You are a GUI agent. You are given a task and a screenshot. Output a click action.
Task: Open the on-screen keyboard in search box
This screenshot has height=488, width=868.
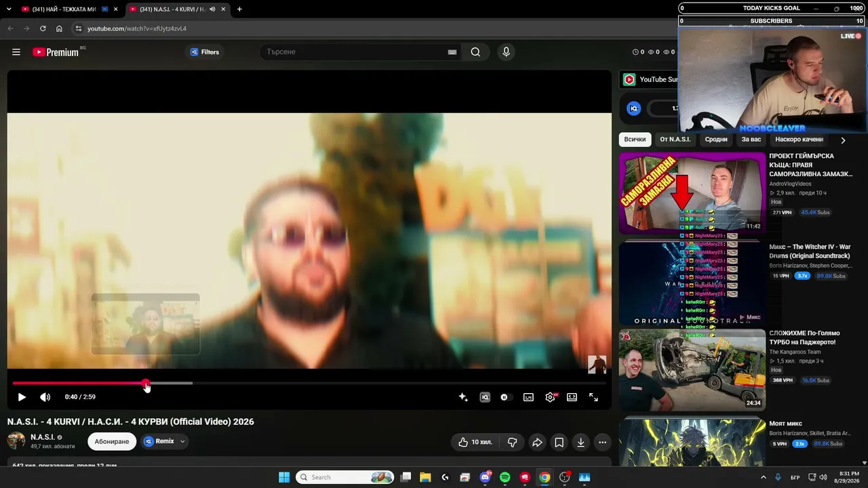[x=452, y=52]
